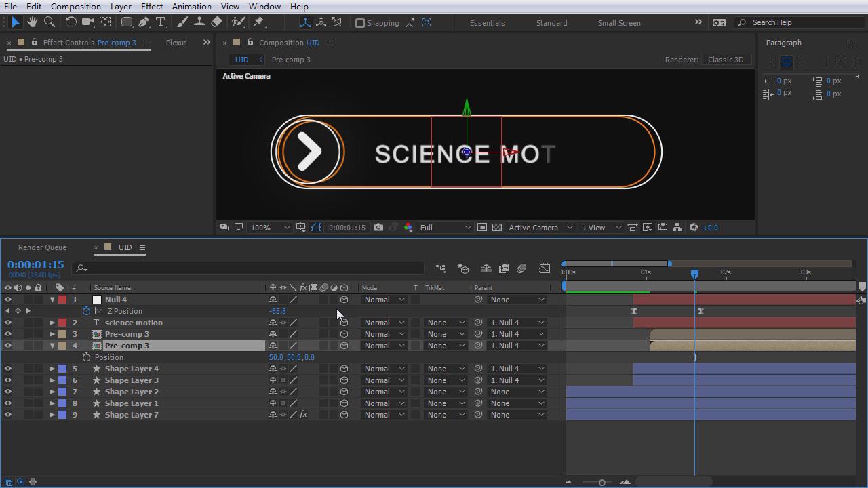This screenshot has width=868, height=488.
Task: Select the Roto Brush tool
Action: click(x=238, y=22)
